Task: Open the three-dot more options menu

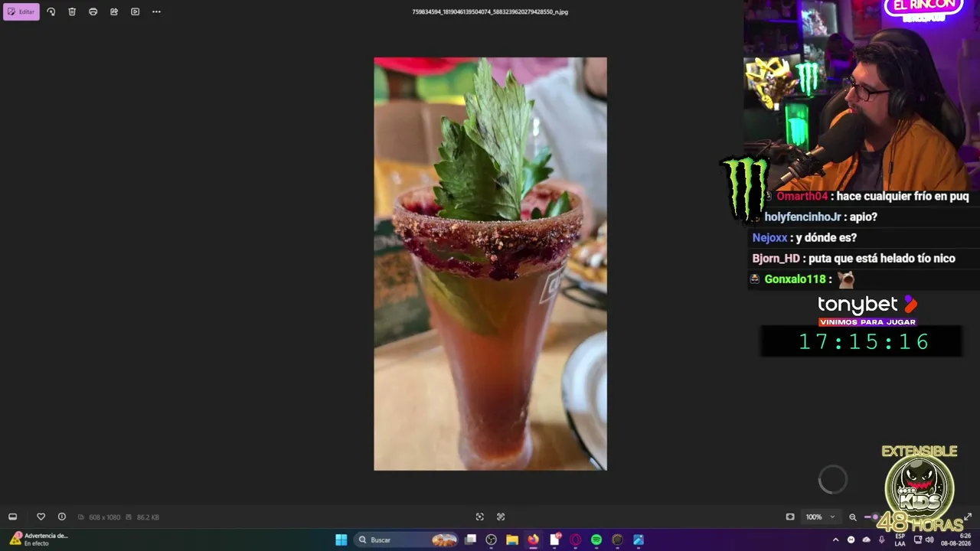Action: point(156,11)
